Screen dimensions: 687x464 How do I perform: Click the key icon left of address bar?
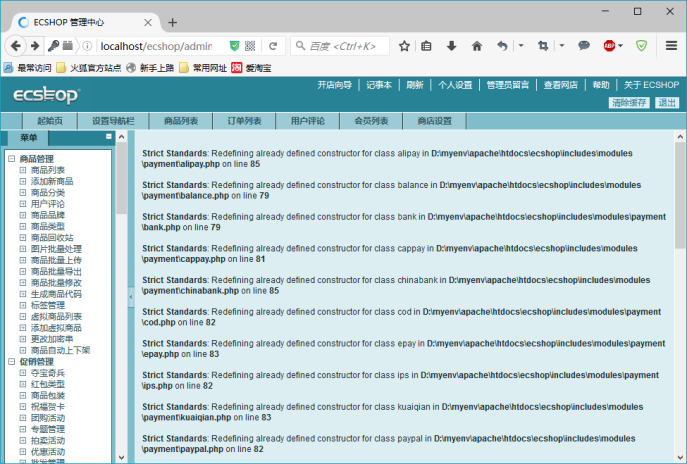(x=53, y=46)
